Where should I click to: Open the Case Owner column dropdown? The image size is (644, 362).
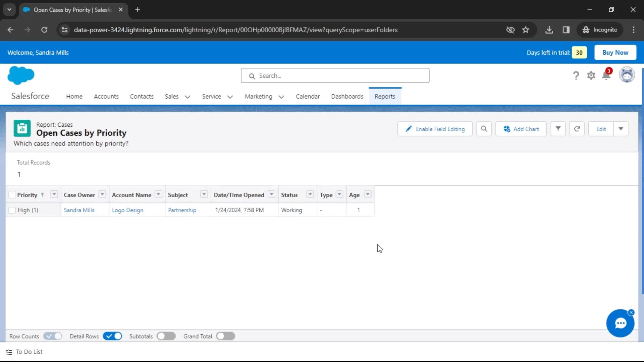[x=102, y=194]
